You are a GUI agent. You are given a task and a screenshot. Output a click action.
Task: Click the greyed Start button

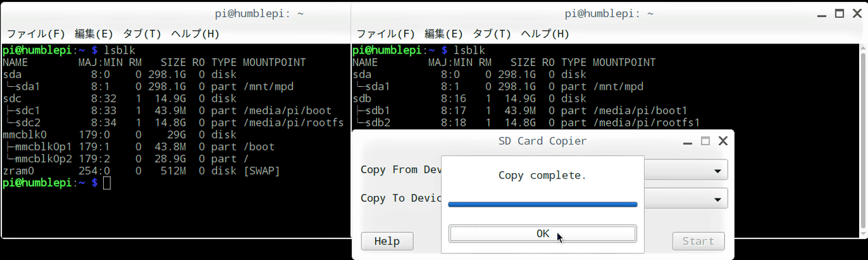(698, 241)
